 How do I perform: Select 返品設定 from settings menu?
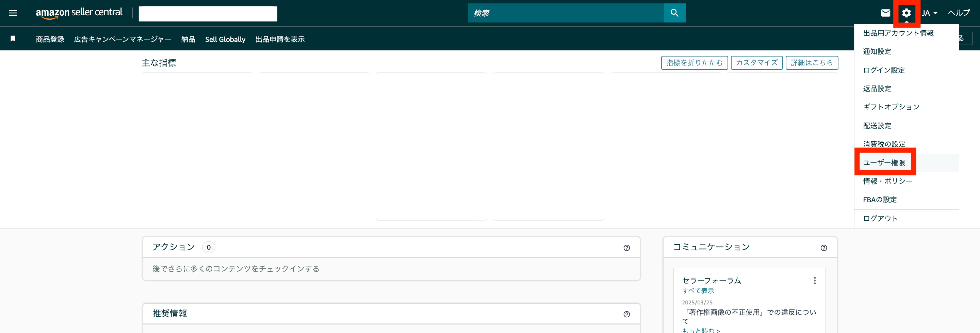[906, 89]
